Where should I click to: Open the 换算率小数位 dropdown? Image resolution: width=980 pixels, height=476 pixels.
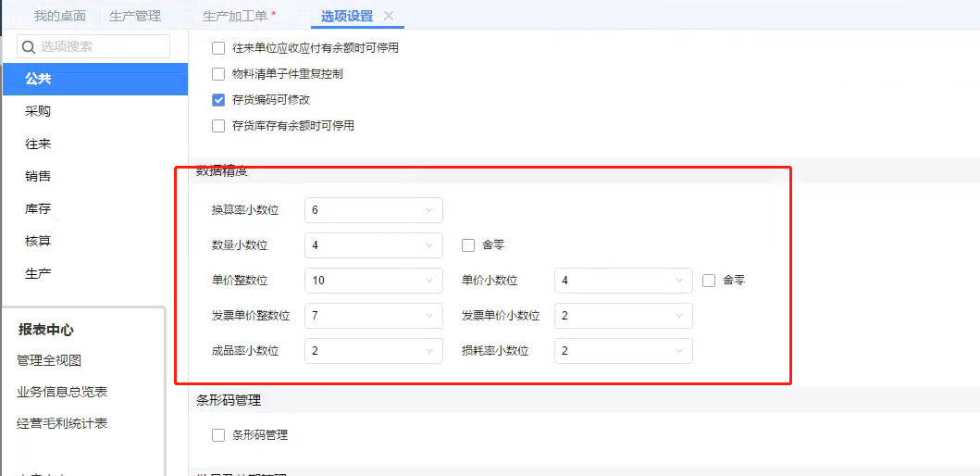point(374,210)
